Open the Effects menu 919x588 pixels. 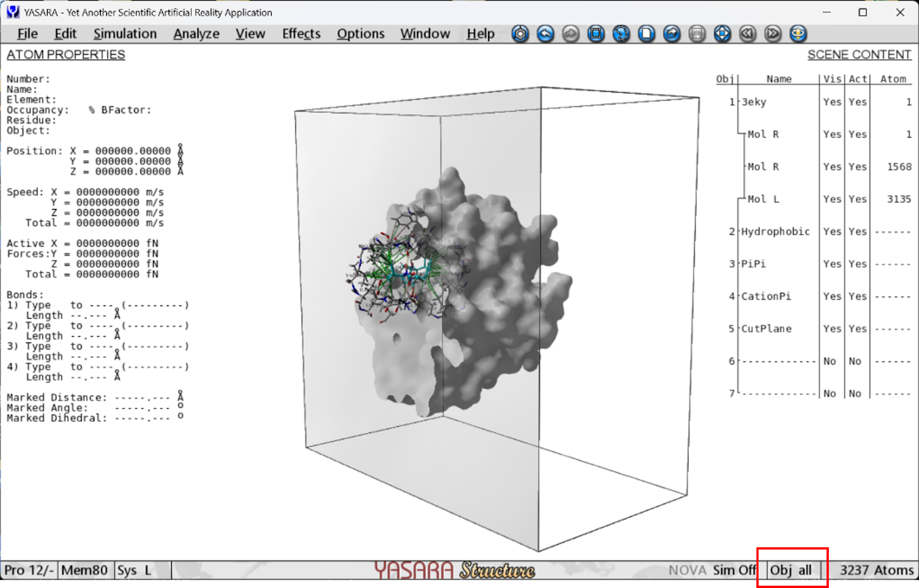302,34
